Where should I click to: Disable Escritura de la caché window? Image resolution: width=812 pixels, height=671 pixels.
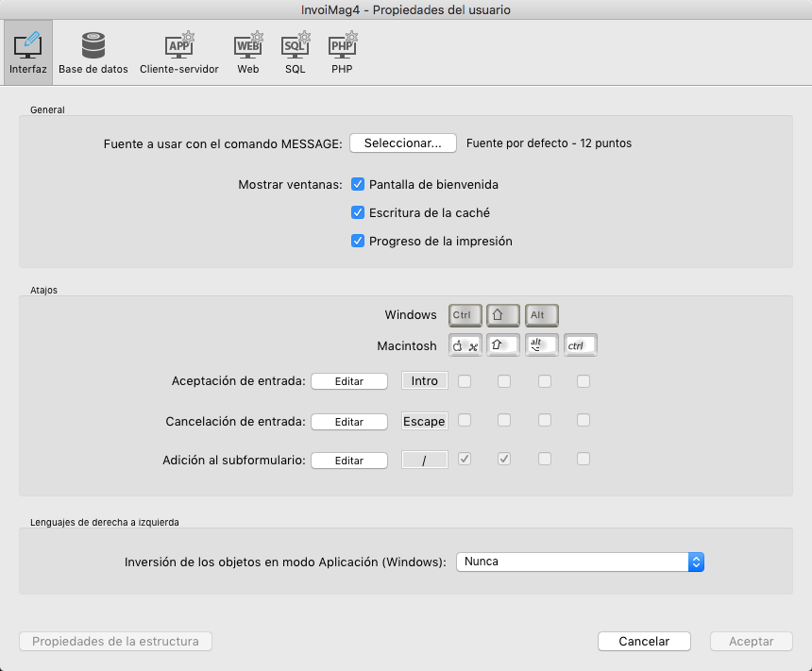pos(358,213)
